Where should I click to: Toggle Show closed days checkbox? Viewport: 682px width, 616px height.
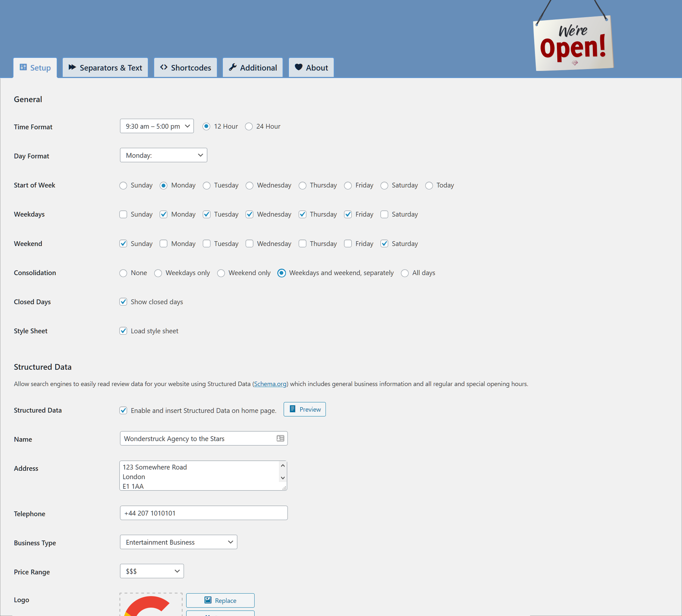(x=123, y=302)
